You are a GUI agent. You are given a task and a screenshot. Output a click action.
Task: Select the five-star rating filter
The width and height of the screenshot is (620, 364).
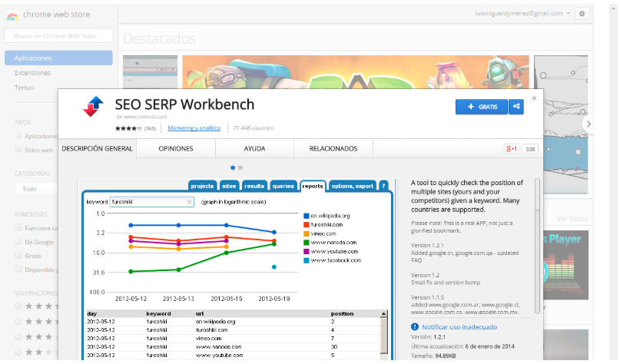point(18,306)
